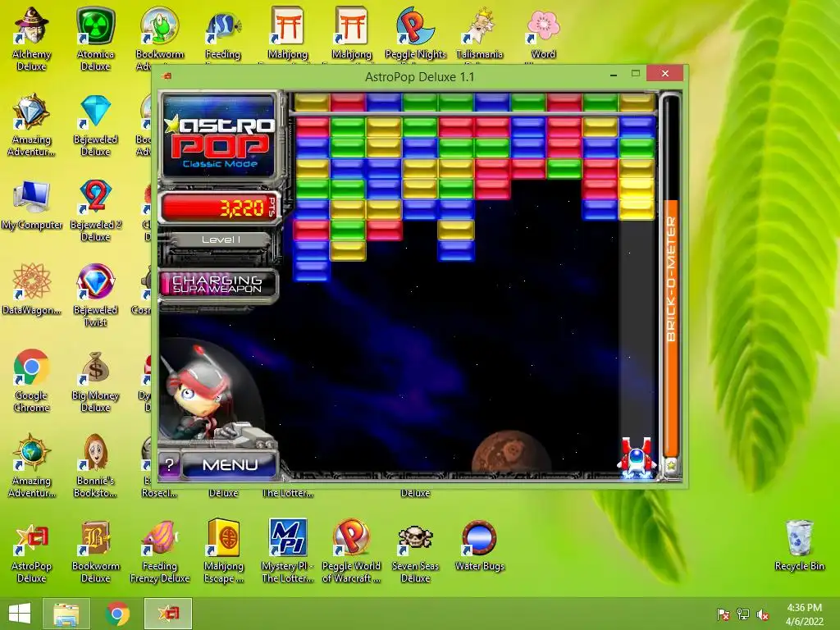Open the DataWagon desktop shortcut
This screenshot has width=840, height=630.
[32, 288]
